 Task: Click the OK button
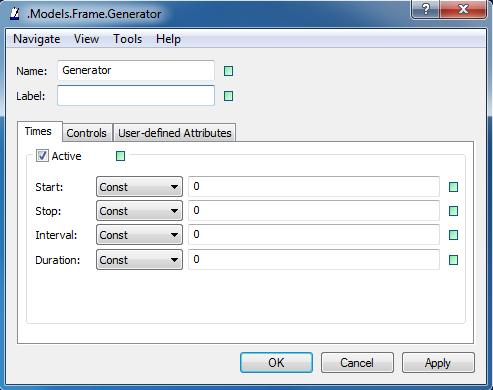276,363
